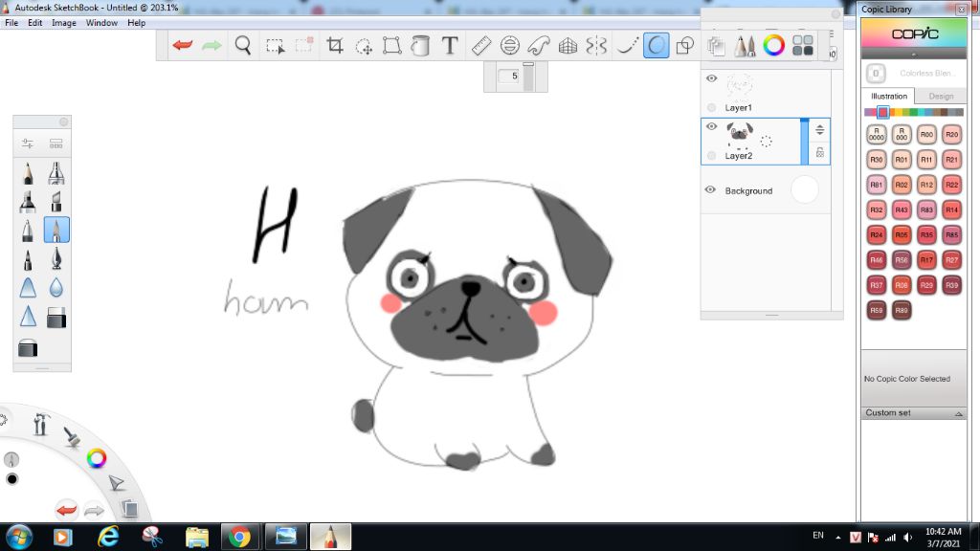Toggle the Copic Library swatches button
Screen dimensions: 980x551
tap(803, 45)
